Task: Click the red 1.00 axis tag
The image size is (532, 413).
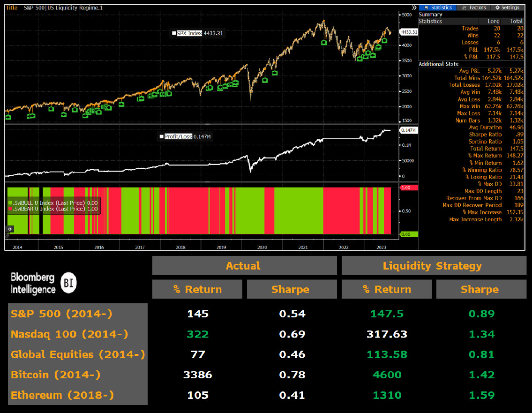Action: point(409,188)
